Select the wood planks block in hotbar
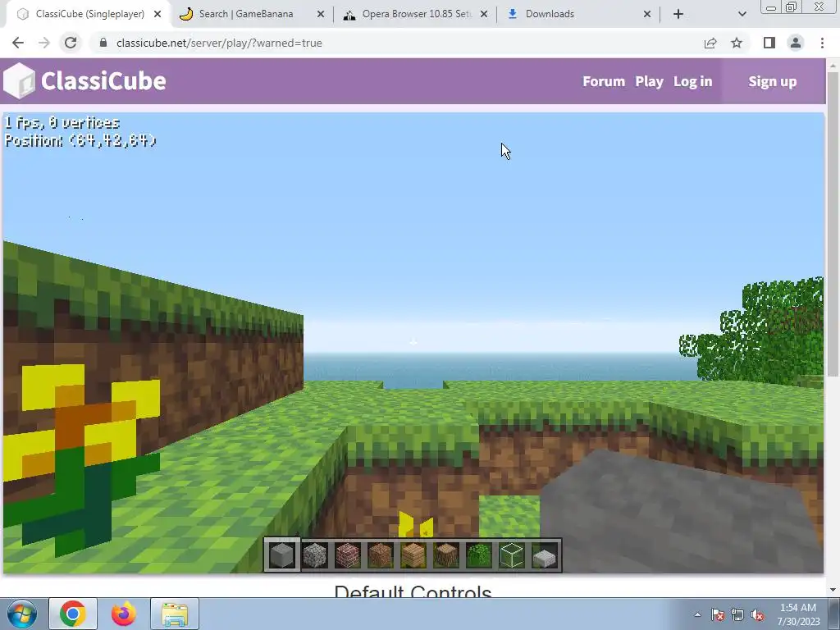Screen dimensions: 840x630 pos(413,555)
